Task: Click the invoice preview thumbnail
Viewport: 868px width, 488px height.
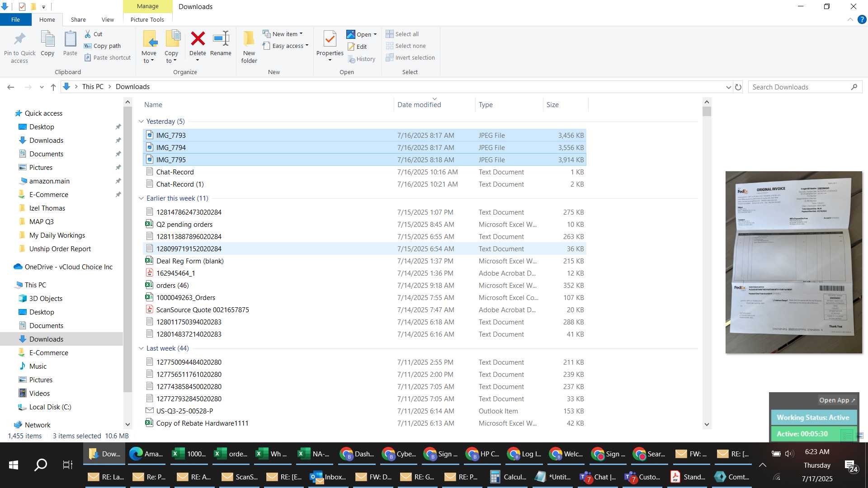Action: tap(794, 262)
